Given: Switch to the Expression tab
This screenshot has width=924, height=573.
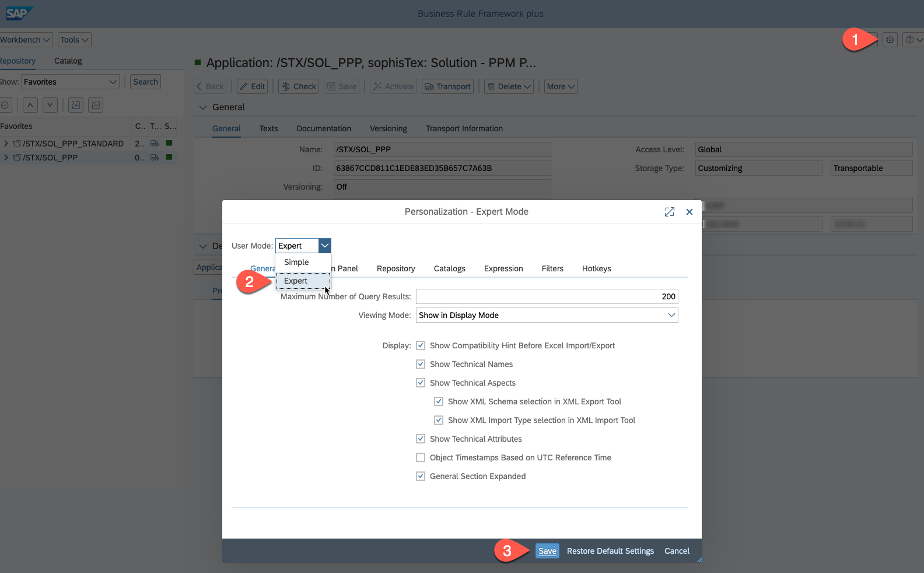Looking at the screenshot, I should click(x=503, y=268).
